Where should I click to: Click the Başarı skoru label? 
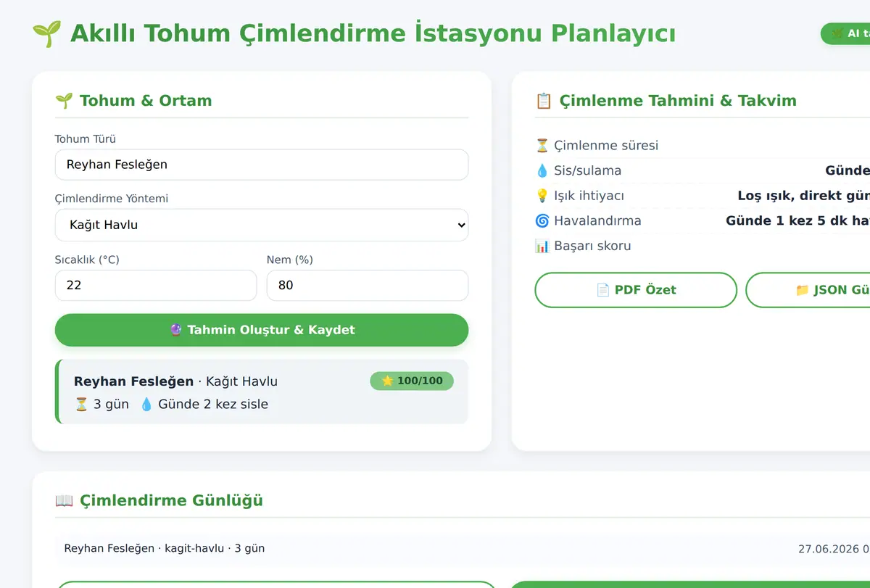coord(592,246)
